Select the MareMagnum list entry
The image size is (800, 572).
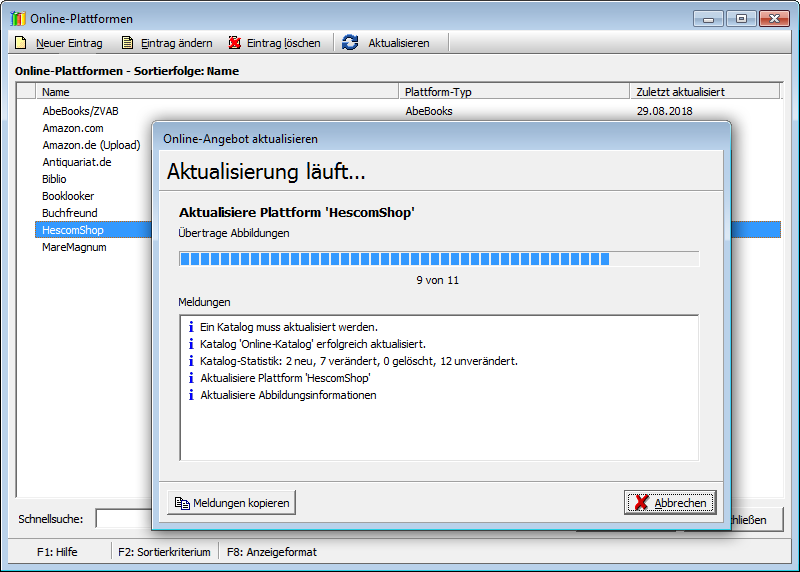(74, 247)
